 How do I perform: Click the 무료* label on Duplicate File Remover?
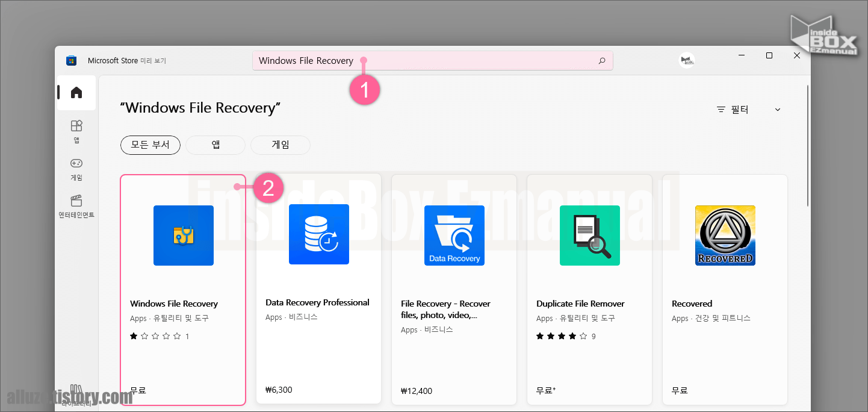pyautogui.click(x=546, y=390)
